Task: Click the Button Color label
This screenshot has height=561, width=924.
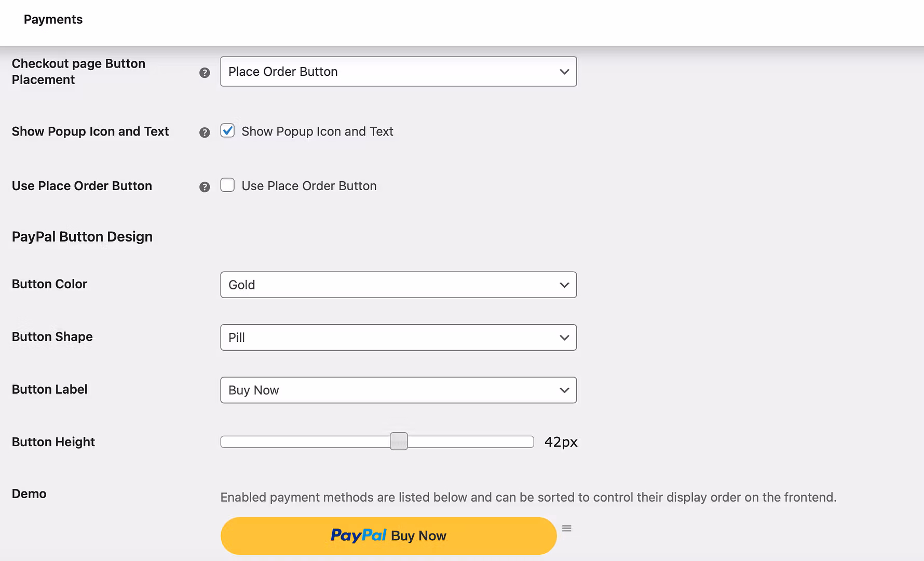Action: (x=49, y=284)
